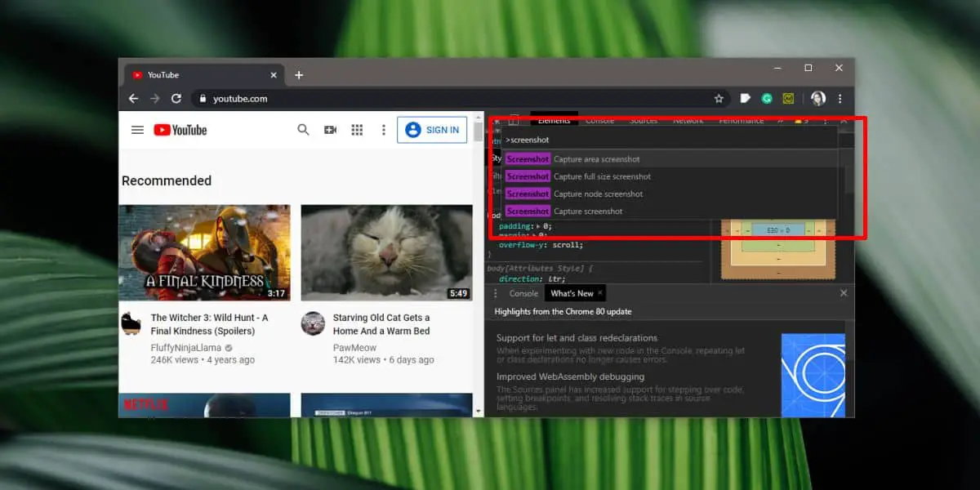The width and height of the screenshot is (980, 490).
Task: Click 'Starving Old Cat Gets a Home' title
Action: click(x=381, y=324)
